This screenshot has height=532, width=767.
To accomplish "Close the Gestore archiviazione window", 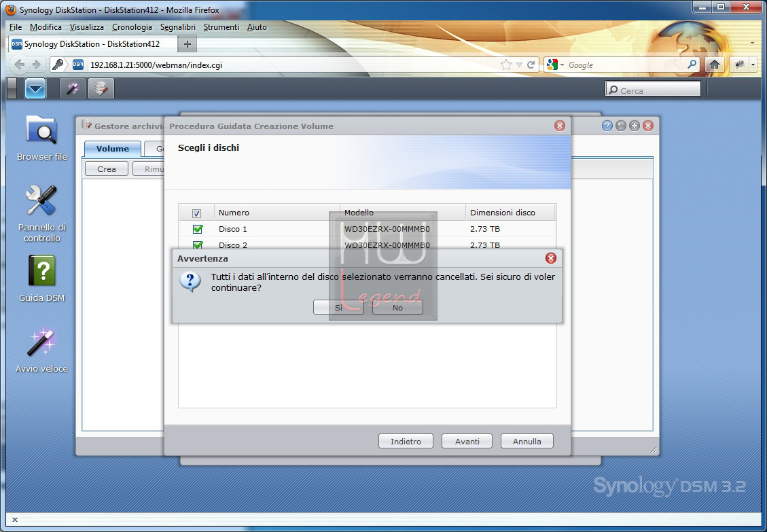I will click(x=648, y=126).
